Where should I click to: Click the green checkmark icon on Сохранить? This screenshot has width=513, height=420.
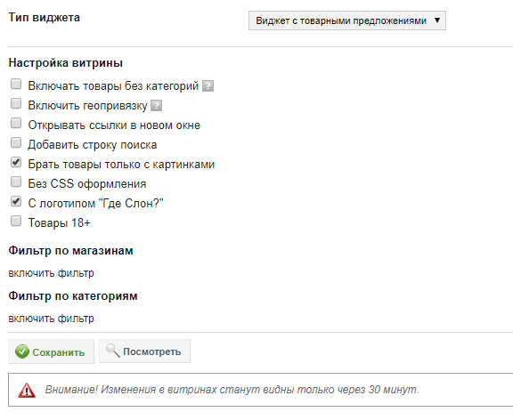[22, 351]
